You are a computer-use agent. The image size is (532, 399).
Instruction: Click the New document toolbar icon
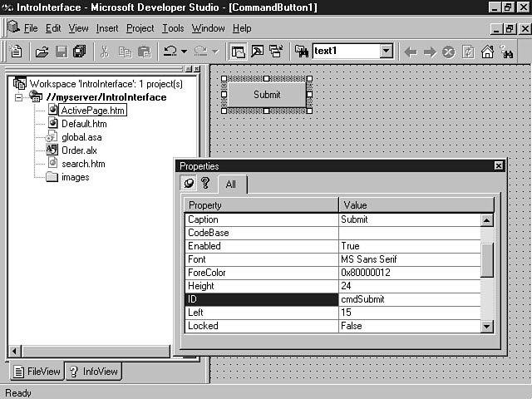point(16,52)
